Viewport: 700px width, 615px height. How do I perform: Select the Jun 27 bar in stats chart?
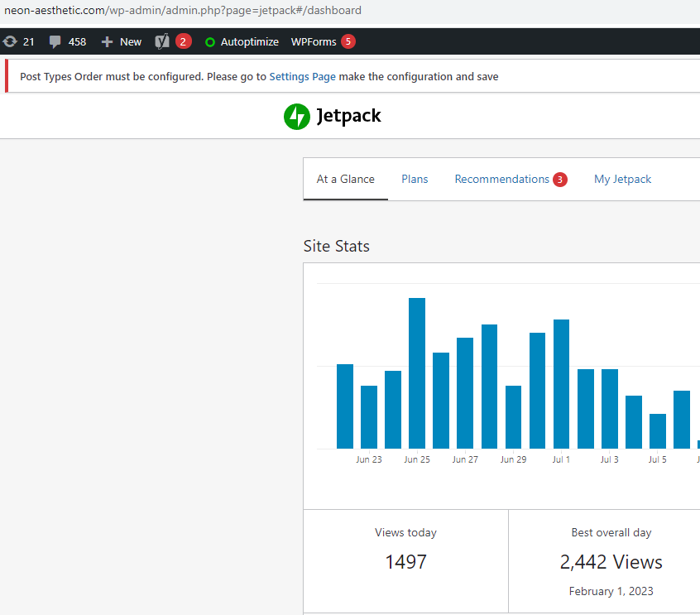coord(465,393)
